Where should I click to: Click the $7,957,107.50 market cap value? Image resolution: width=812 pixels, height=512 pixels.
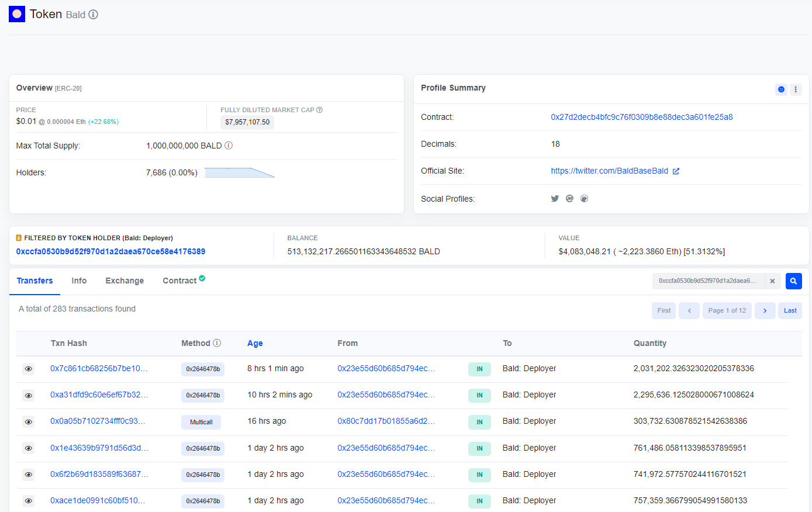click(247, 122)
